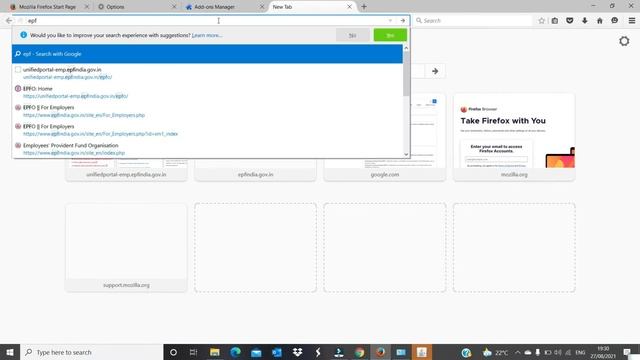The width and height of the screenshot is (640, 360).
Task: Select 'epf - Search with Google' suggestion
Action: click(207, 54)
